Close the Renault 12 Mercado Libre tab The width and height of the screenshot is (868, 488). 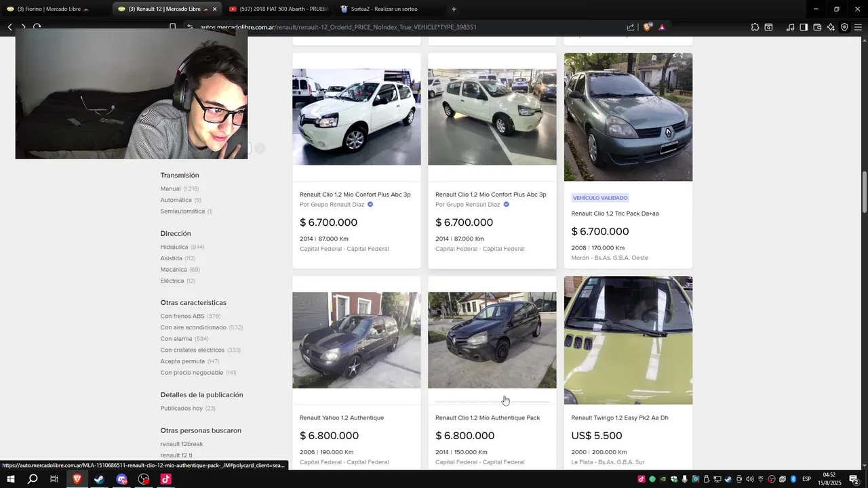214,9
